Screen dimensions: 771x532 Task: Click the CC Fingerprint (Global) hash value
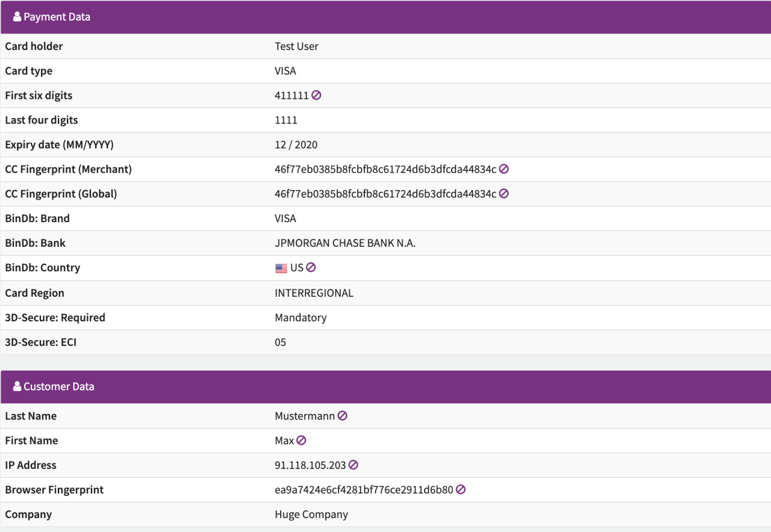pyautogui.click(x=385, y=194)
